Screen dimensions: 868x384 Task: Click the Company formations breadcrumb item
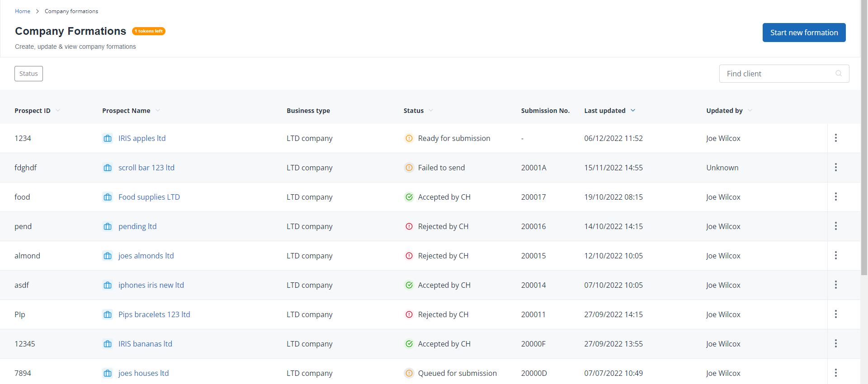click(x=71, y=11)
